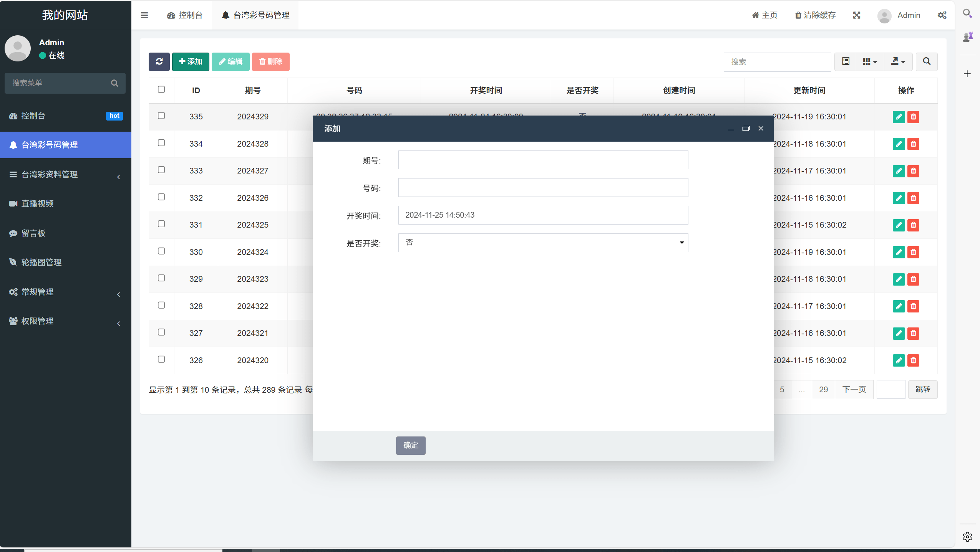Click the 期号 text input field
The image size is (980, 552).
(543, 160)
